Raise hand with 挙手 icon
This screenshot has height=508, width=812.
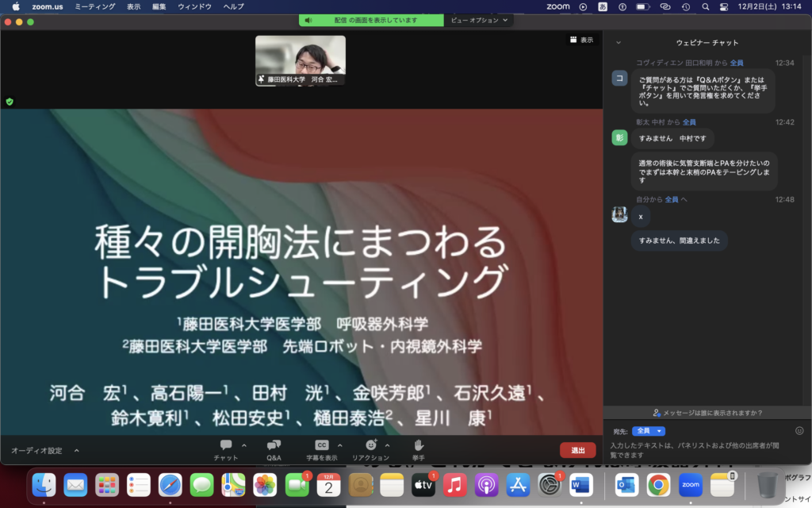click(419, 445)
